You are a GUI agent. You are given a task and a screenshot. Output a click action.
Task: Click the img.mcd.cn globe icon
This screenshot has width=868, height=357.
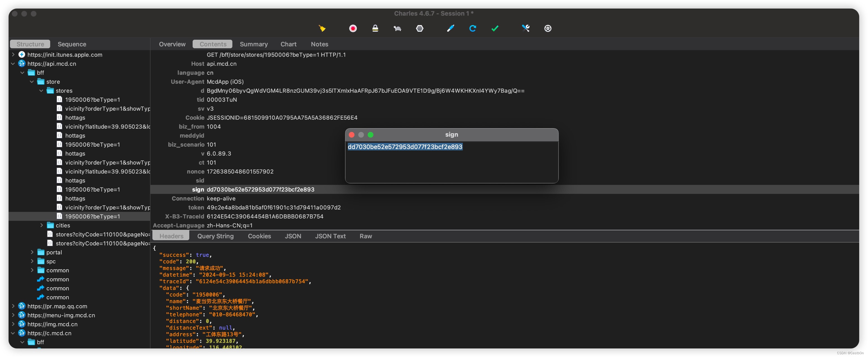tap(22, 324)
